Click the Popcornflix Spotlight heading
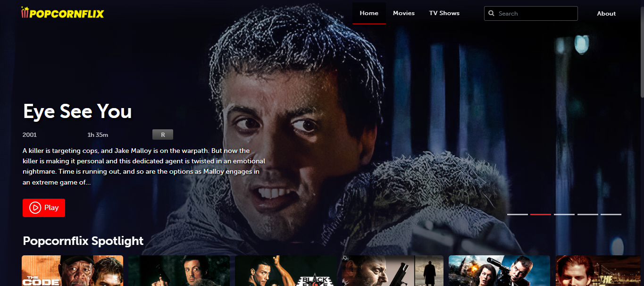644x286 pixels. tap(83, 241)
